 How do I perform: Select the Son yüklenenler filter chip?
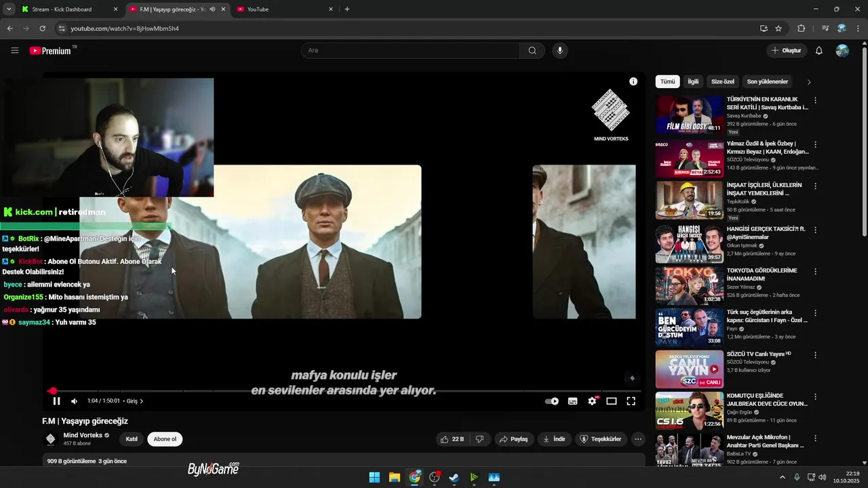click(x=768, y=81)
